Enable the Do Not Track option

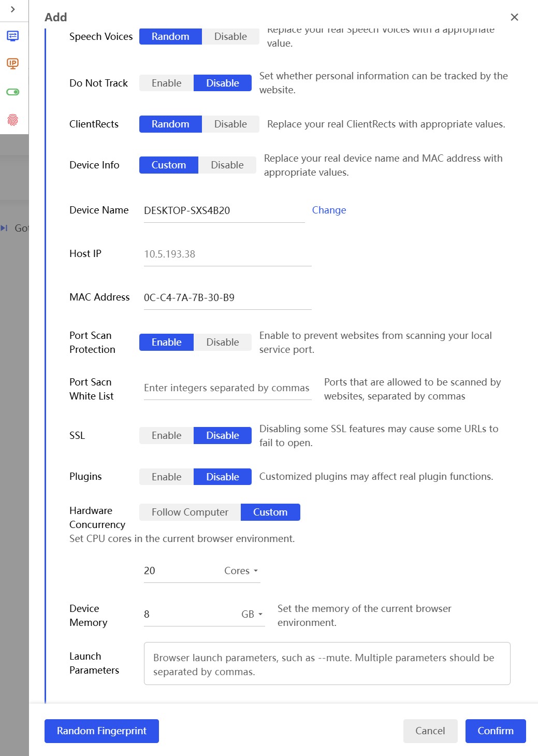(x=166, y=83)
